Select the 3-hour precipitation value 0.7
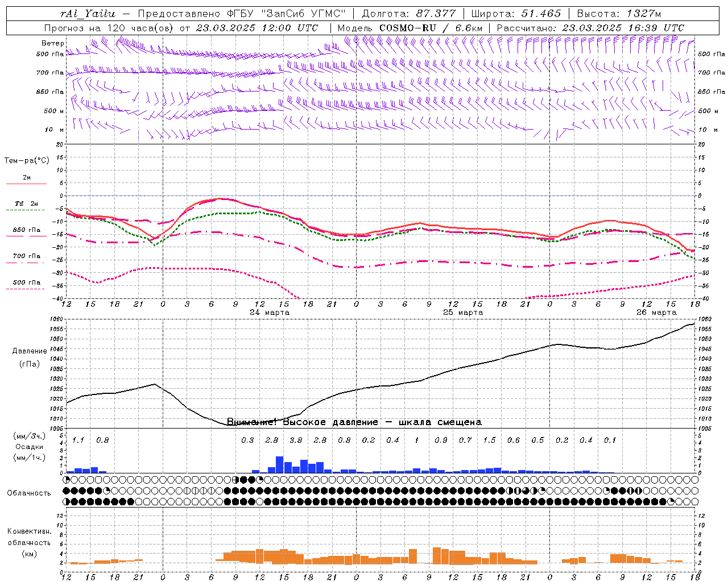 click(x=465, y=440)
